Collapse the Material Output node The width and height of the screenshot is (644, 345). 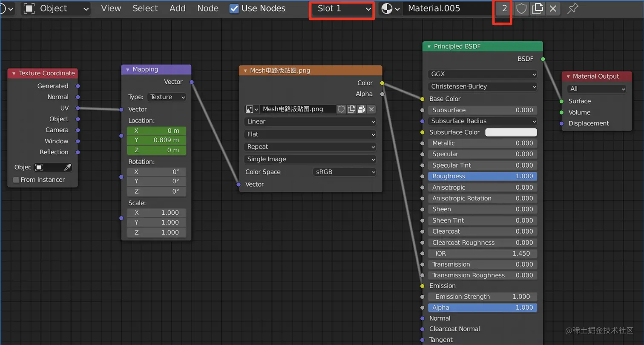click(568, 77)
